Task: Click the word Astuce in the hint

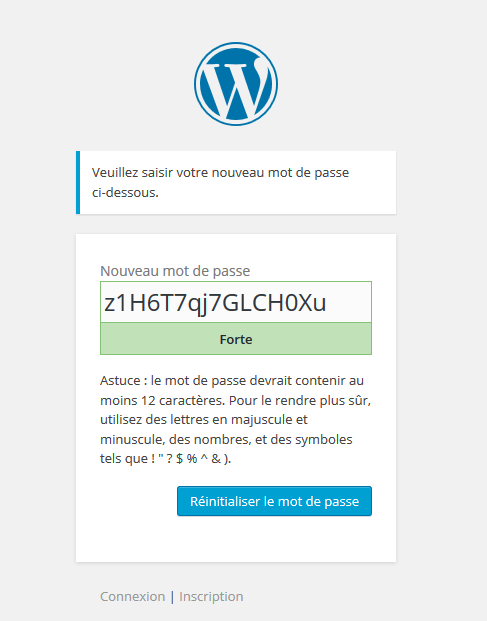Action: (120, 381)
